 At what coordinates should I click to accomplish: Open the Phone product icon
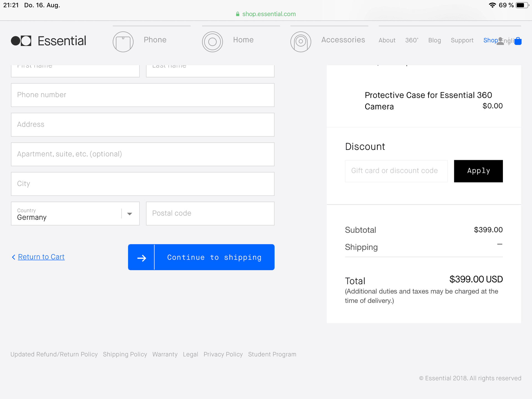click(123, 42)
